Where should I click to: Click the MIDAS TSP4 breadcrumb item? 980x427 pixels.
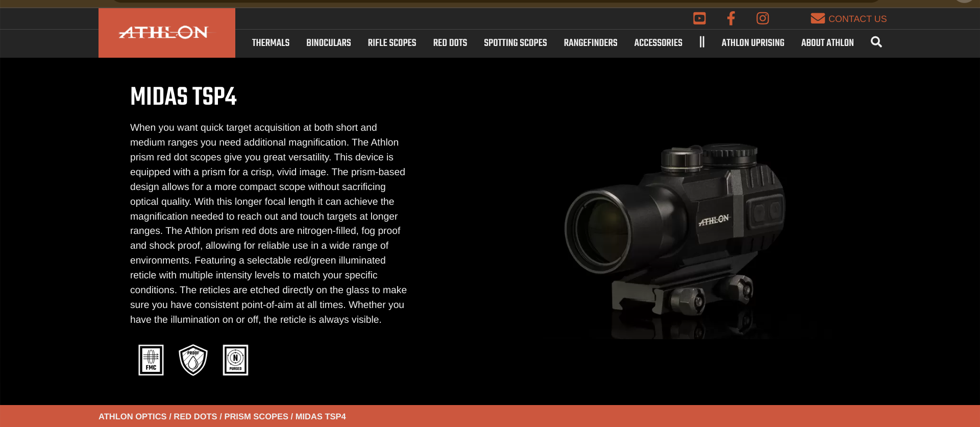[x=321, y=417]
